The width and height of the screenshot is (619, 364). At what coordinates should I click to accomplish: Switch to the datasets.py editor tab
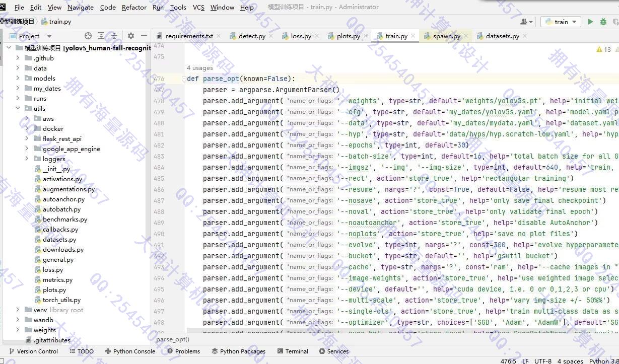[x=502, y=36]
